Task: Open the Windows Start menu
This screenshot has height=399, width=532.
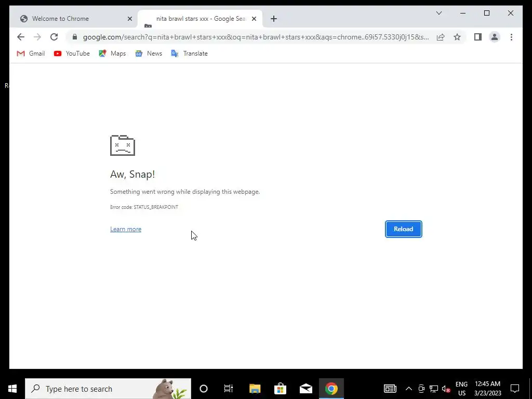Action: pyautogui.click(x=12, y=389)
